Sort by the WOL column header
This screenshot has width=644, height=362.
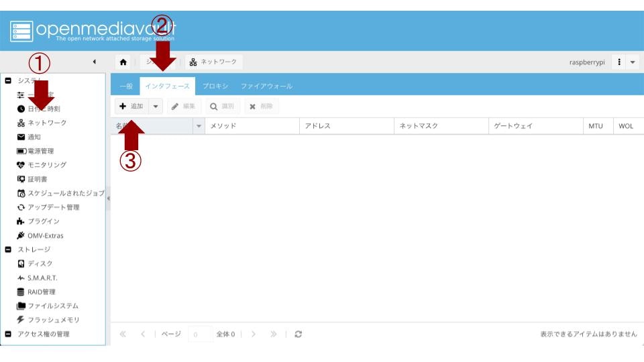[x=629, y=126]
